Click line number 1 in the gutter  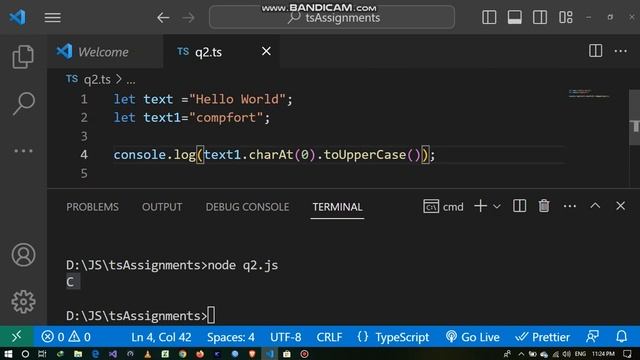pos(84,99)
